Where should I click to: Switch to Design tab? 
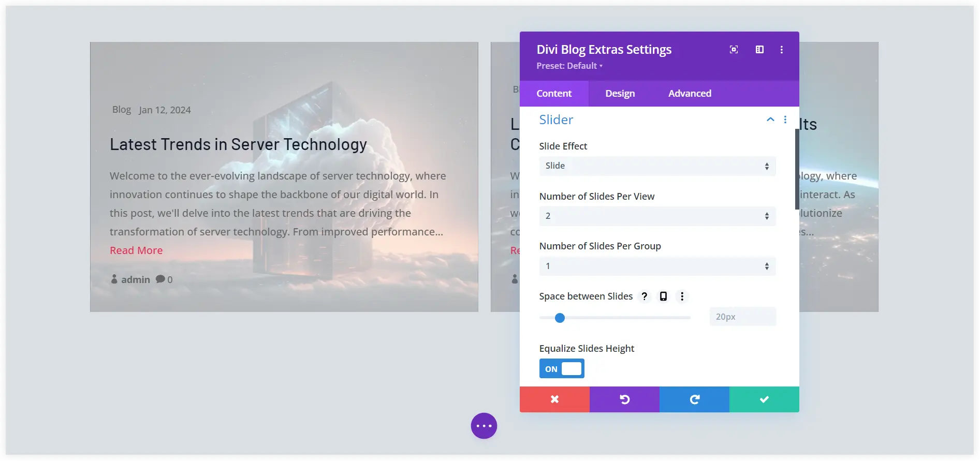point(620,94)
